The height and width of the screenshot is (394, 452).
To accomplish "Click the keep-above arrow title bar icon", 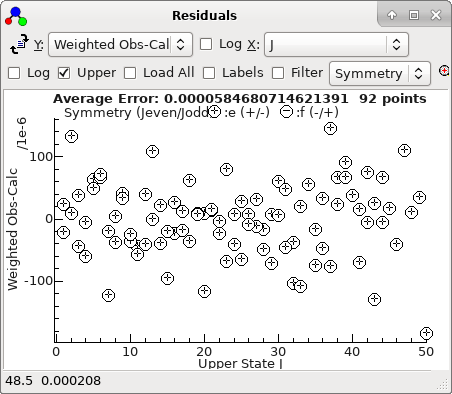I will click(x=392, y=15).
